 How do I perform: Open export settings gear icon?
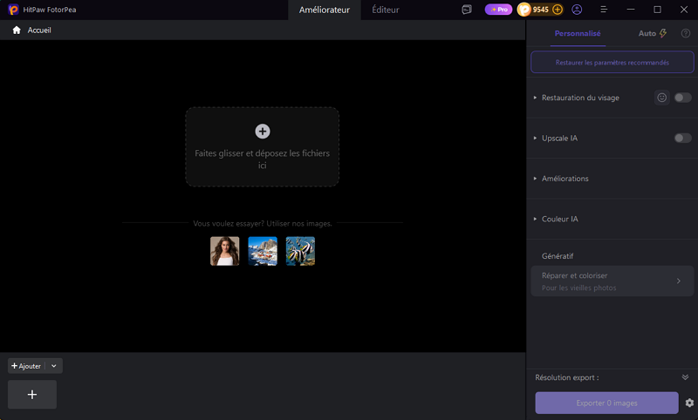coord(690,403)
